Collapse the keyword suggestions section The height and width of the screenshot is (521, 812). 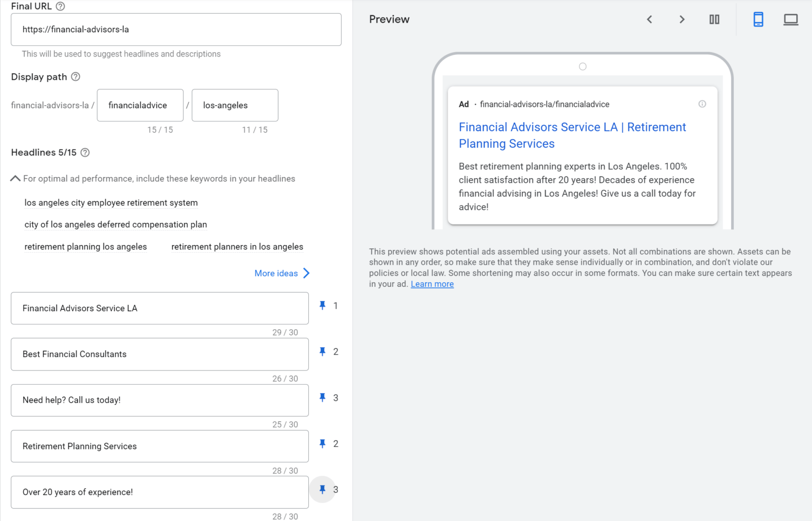tap(15, 178)
